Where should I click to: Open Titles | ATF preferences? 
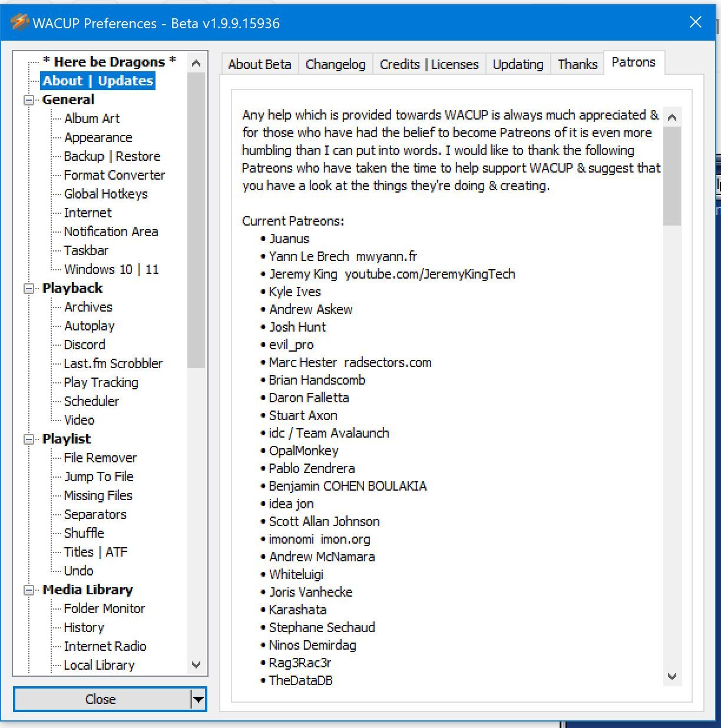[95, 552]
